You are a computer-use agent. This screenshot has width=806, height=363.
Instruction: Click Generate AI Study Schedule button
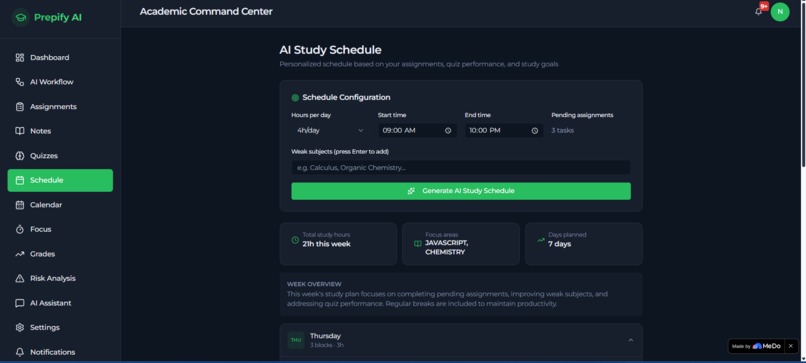point(461,191)
